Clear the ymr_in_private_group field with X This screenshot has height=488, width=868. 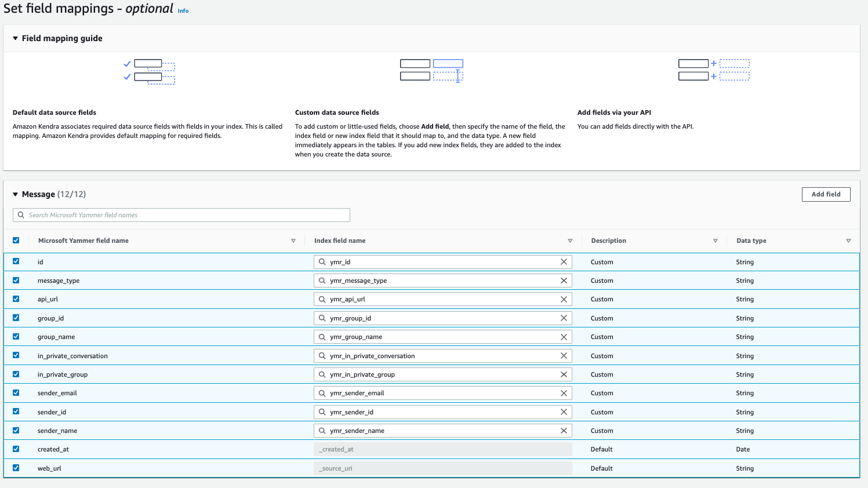coord(564,374)
